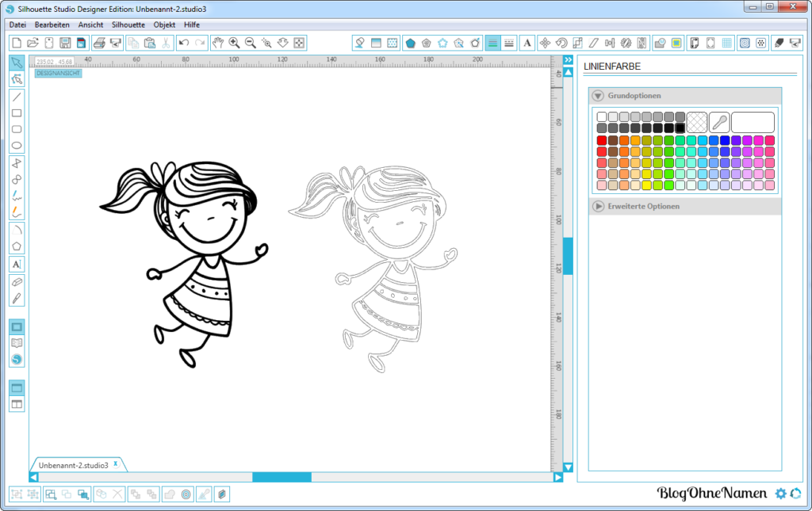Toggle the transparent line color option
This screenshot has height=511, width=812.
tap(698, 121)
